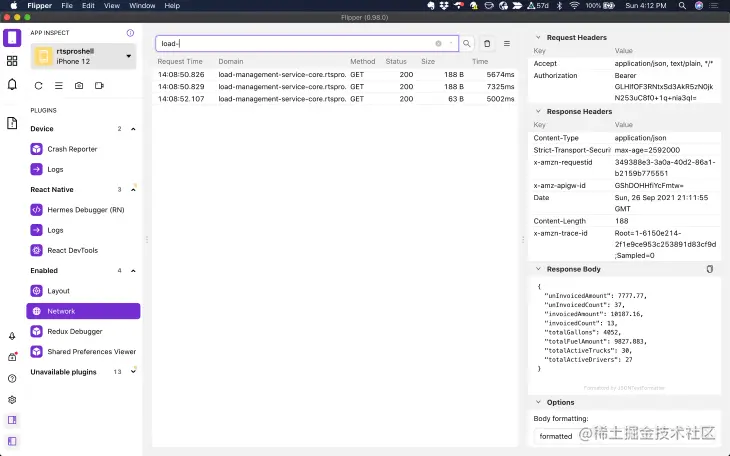Open the View menu

click(x=112, y=6)
